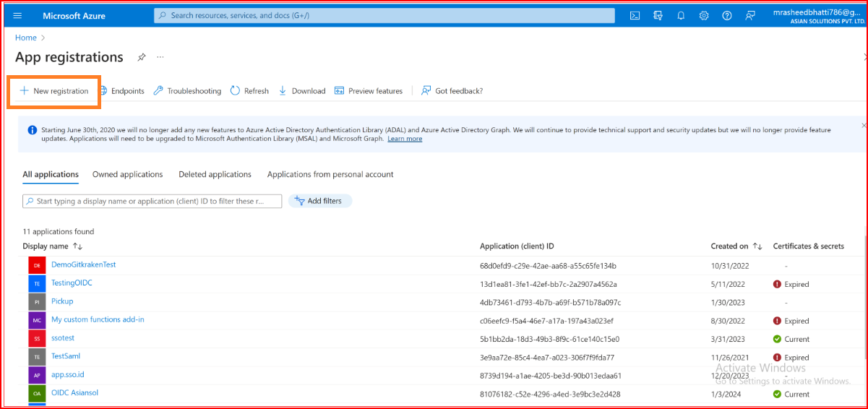Screen dimensions: 868x409
Task: Download the app registrations list
Action: coord(301,91)
